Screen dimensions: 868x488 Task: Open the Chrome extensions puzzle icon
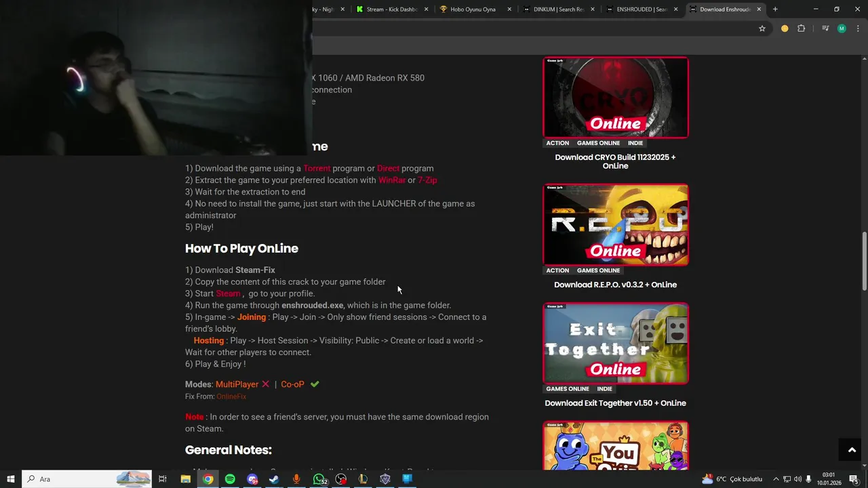pyautogui.click(x=801, y=28)
